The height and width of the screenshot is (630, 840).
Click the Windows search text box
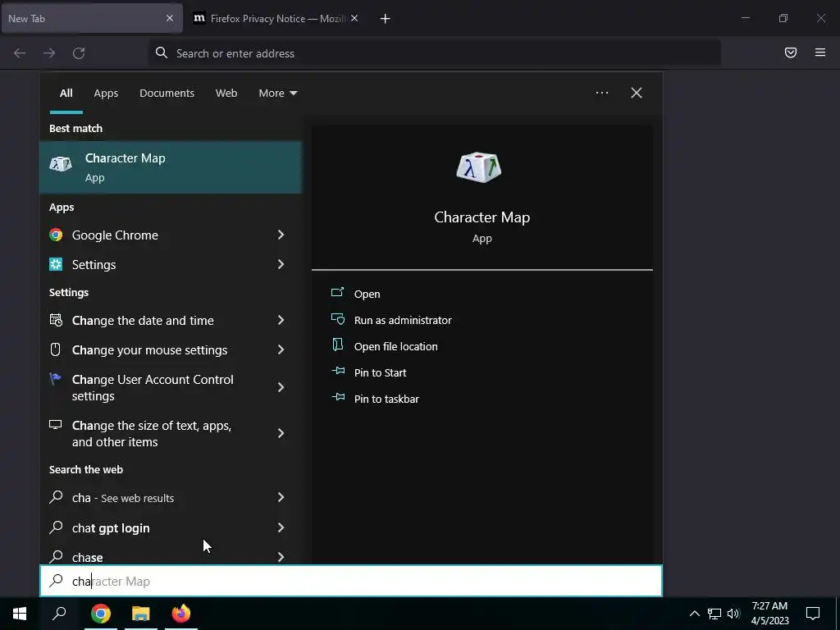[x=351, y=581]
